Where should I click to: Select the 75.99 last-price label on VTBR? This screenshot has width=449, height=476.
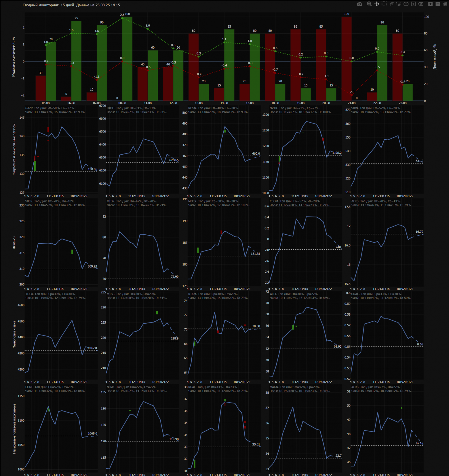point(175,277)
